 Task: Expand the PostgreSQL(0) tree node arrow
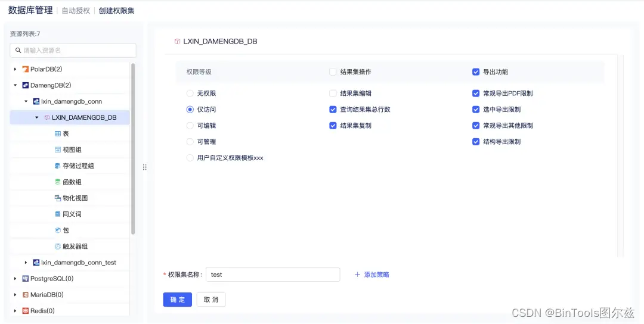15,279
